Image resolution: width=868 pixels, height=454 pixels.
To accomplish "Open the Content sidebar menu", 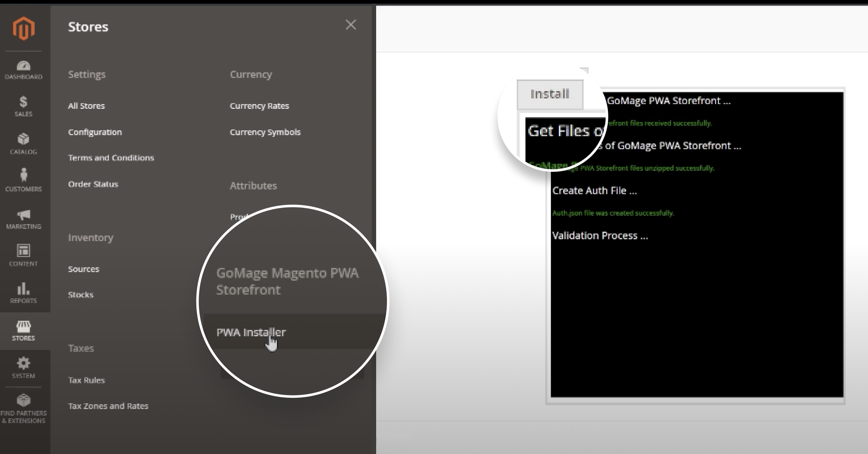I will pos(24,255).
